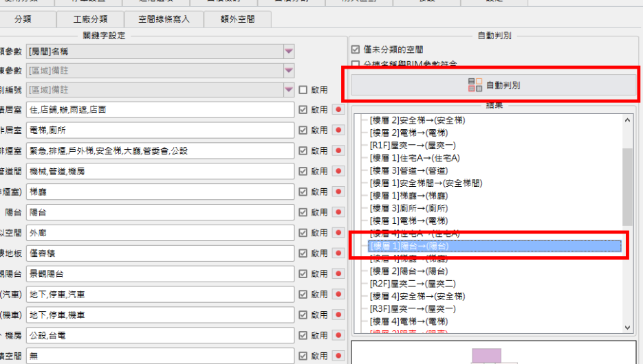Click the red dot beside the 公設,台電 row

click(338, 336)
